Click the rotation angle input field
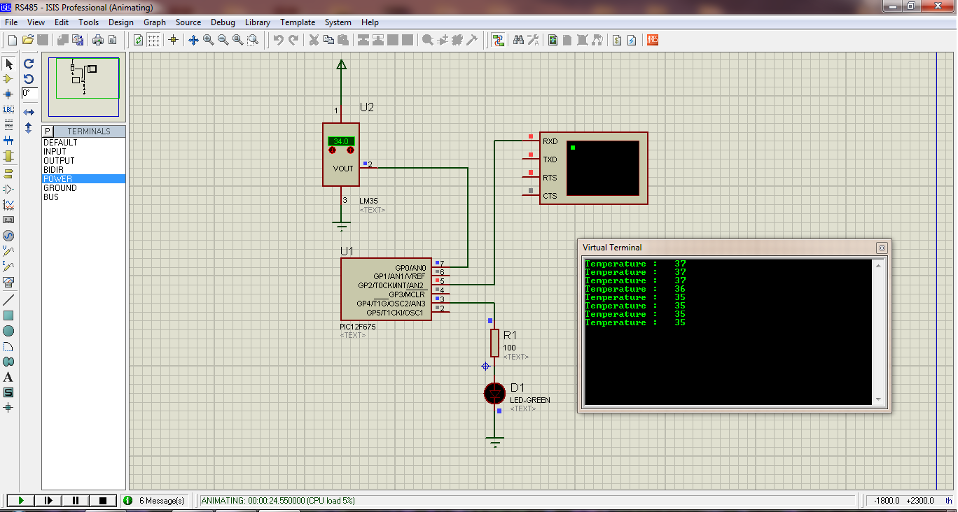The image size is (958, 512). pos(29,93)
